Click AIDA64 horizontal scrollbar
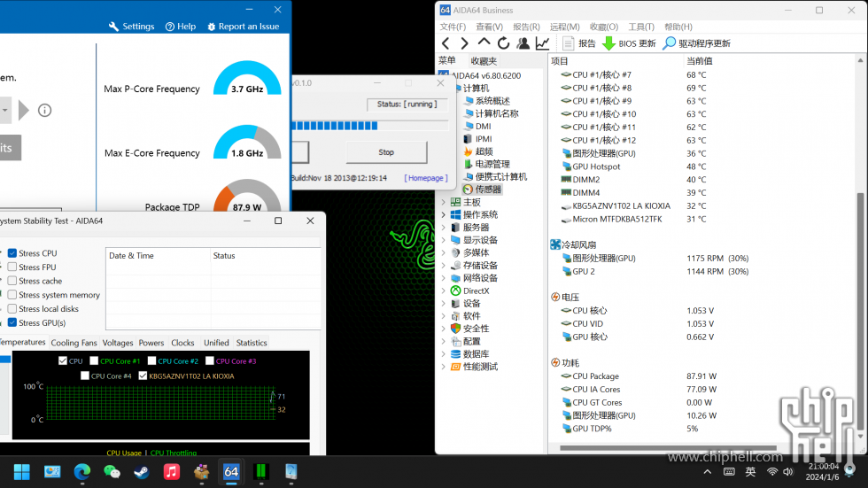 pos(668,447)
